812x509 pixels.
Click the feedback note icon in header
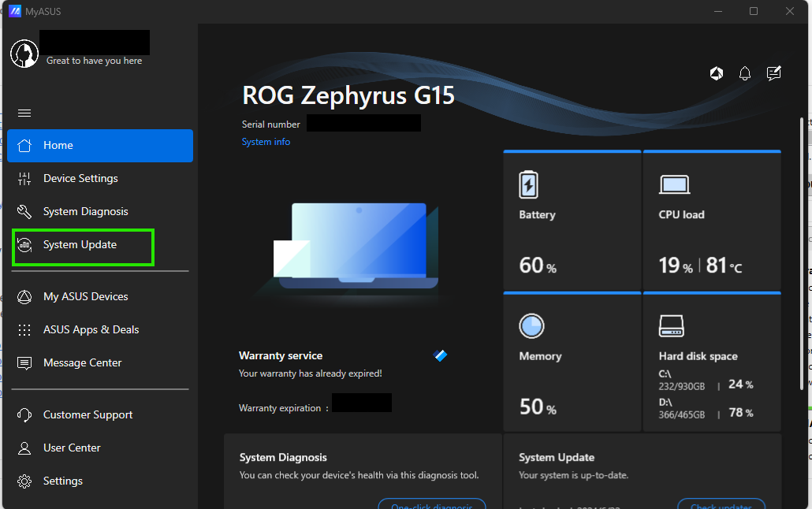(773, 73)
